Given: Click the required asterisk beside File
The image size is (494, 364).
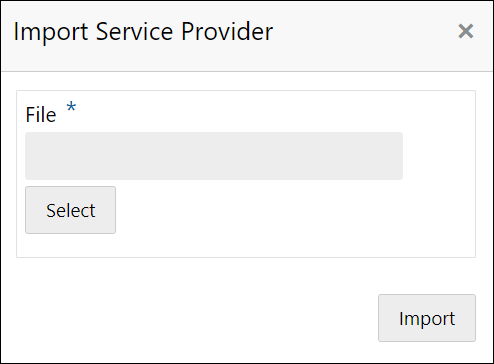Looking at the screenshot, I should click(x=71, y=108).
